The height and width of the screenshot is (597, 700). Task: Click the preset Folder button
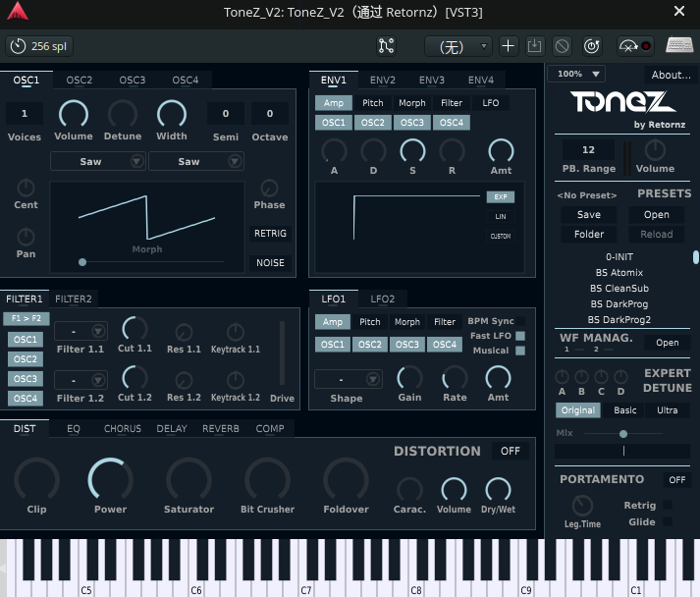click(x=589, y=234)
